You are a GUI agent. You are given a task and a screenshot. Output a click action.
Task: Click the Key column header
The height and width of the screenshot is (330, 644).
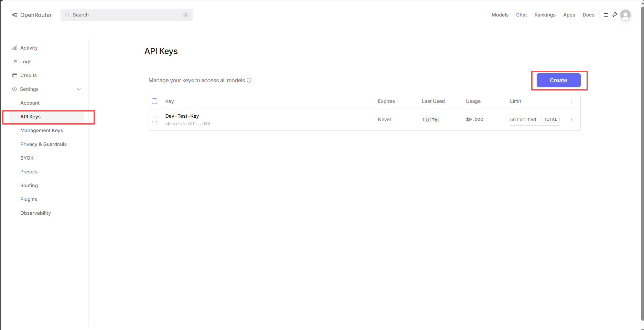(x=169, y=101)
